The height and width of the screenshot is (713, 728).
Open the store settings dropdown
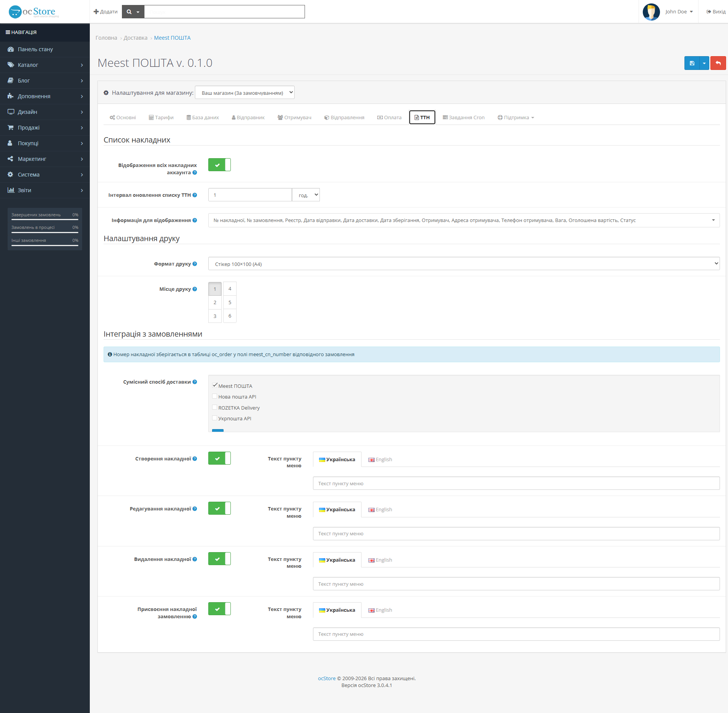(x=245, y=92)
